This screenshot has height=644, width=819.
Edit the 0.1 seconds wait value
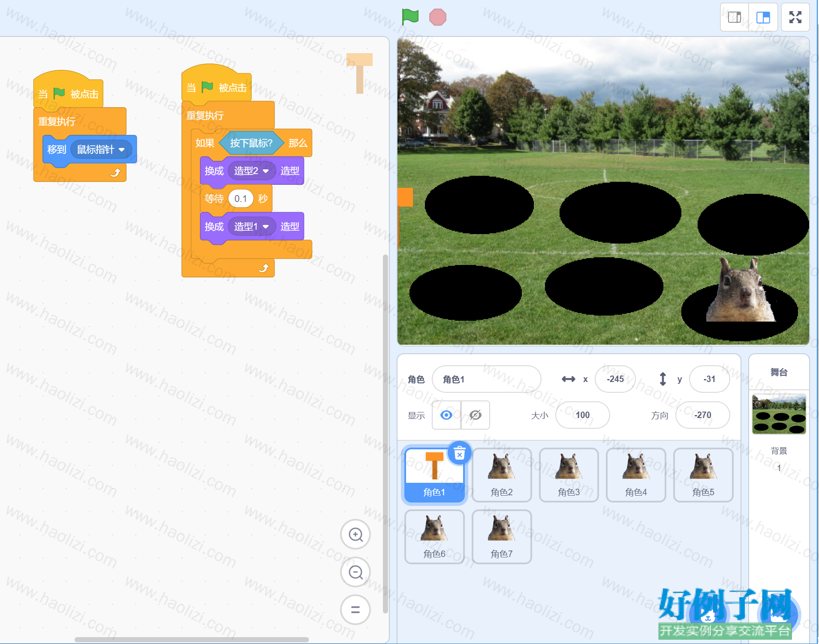pos(241,199)
